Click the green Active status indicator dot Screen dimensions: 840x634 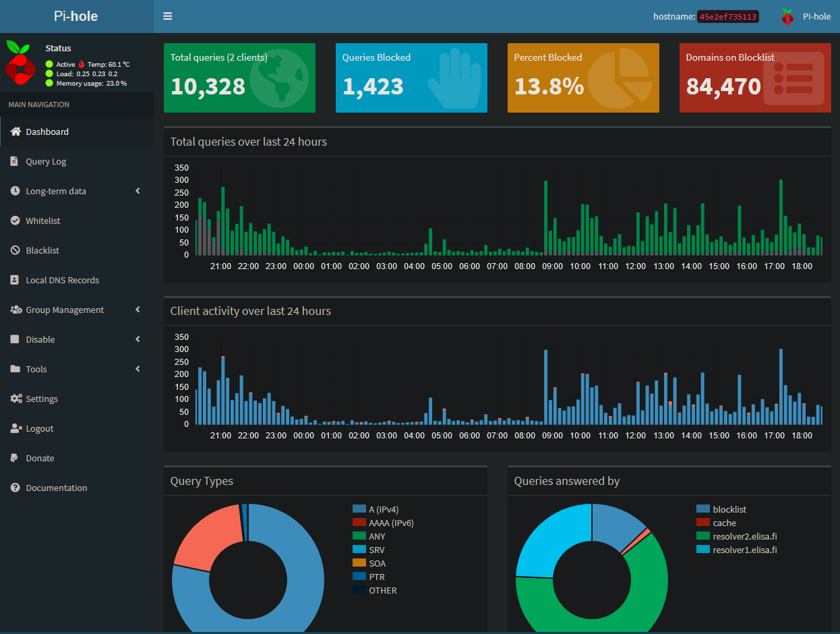[x=49, y=64]
